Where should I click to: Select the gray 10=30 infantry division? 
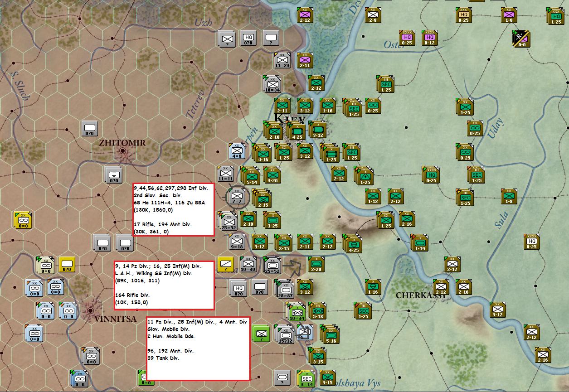click(x=248, y=264)
